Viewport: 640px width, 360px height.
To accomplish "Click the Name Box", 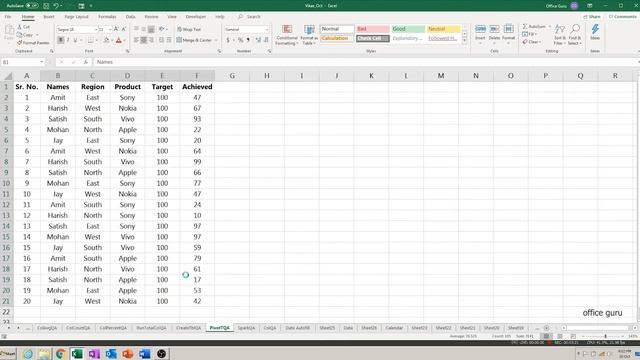I will 22,62.
